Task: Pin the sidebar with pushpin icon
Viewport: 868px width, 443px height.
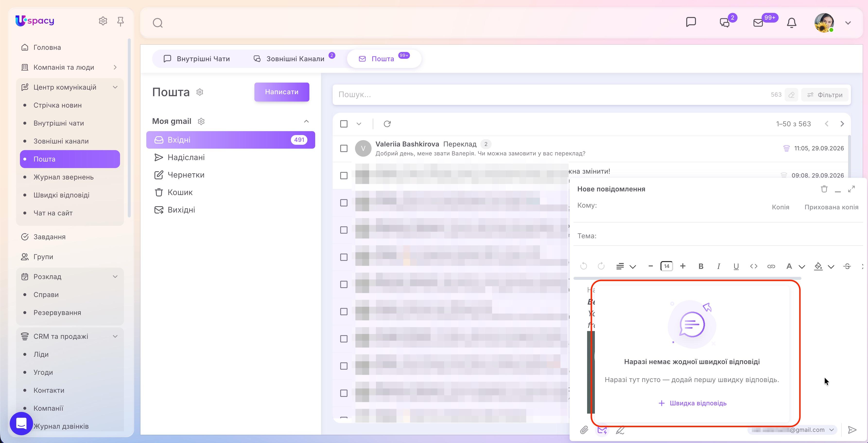Action: 120,21
